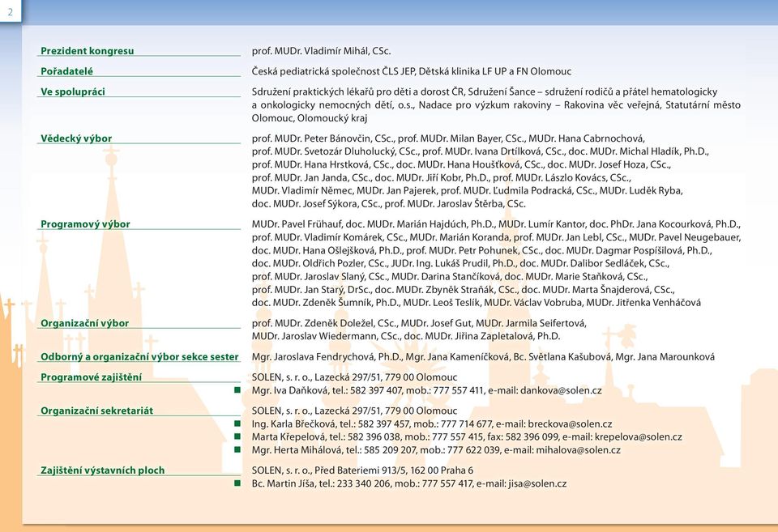Select the name 'MUDr. Hana Cabrnochová'
The image size is (778, 532).
(587, 138)
